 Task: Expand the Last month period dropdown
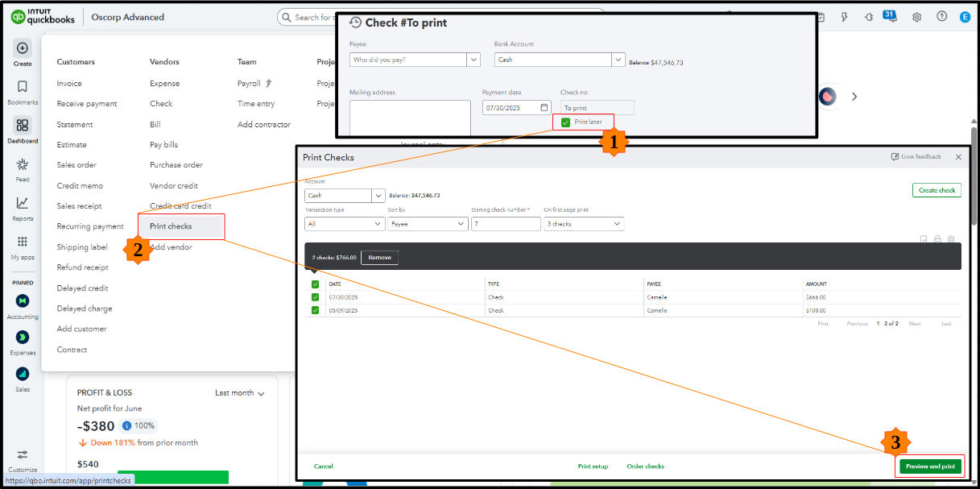tap(240, 393)
